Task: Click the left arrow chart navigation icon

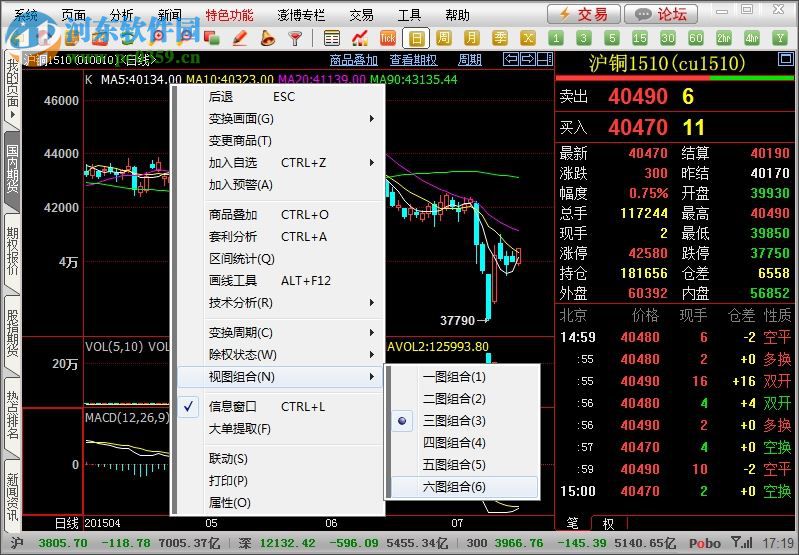Action: click(511, 60)
